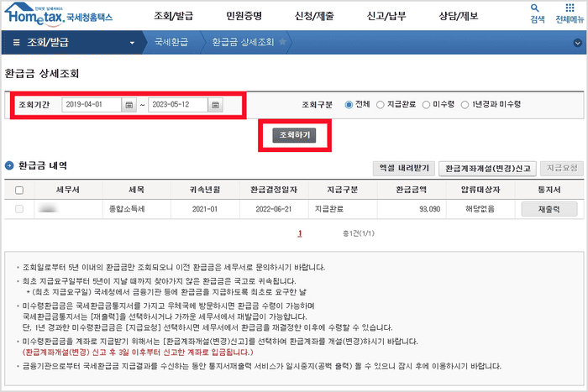The height and width of the screenshot is (392, 588).
Task: Click the 환급결정일자 column header
Action: click(x=274, y=190)
